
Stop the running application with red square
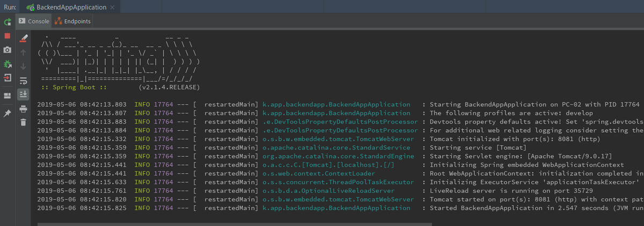click(8, 36)
